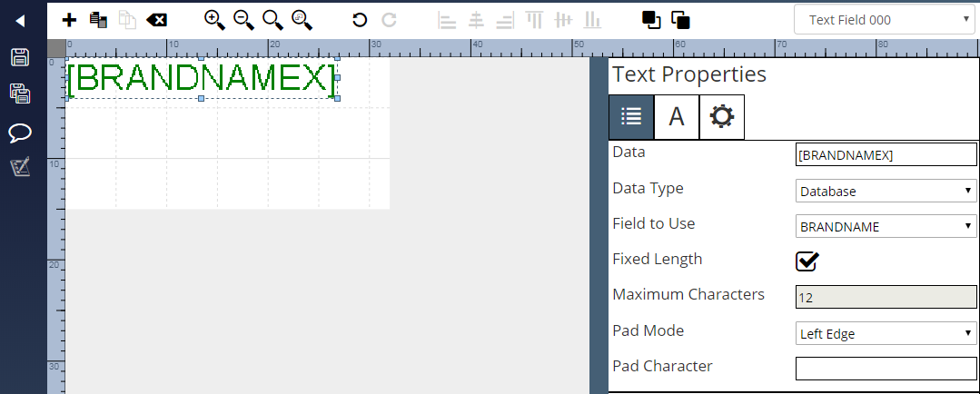Click the Send to Back icon
The width and height of the screenshot is (980, 394).
pos(680,20)
